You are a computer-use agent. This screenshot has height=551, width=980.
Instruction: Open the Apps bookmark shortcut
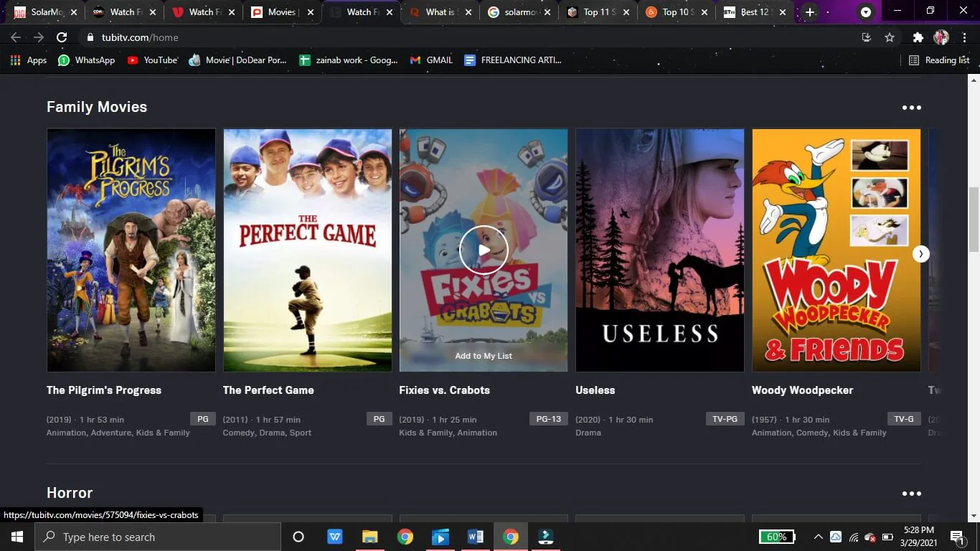coord(29,60)
